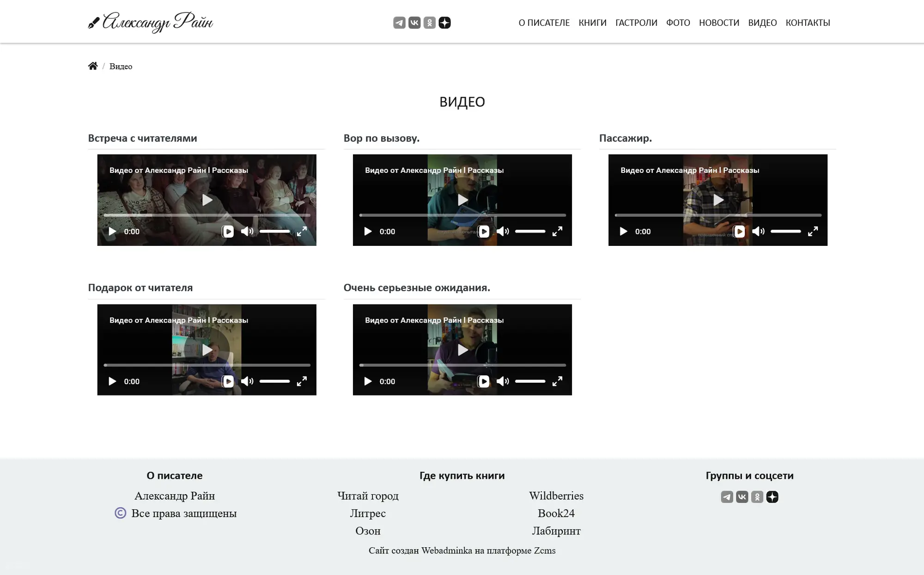Click the Dzen star icon in header
Image resolution: width=924 pixels, height=575 pixels.
click(444, 23)
